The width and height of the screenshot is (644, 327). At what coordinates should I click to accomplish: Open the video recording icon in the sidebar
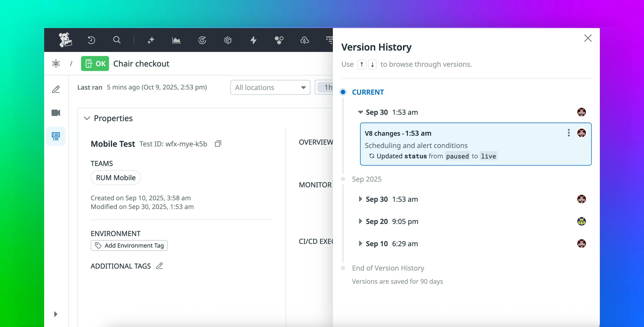(56, 113)
